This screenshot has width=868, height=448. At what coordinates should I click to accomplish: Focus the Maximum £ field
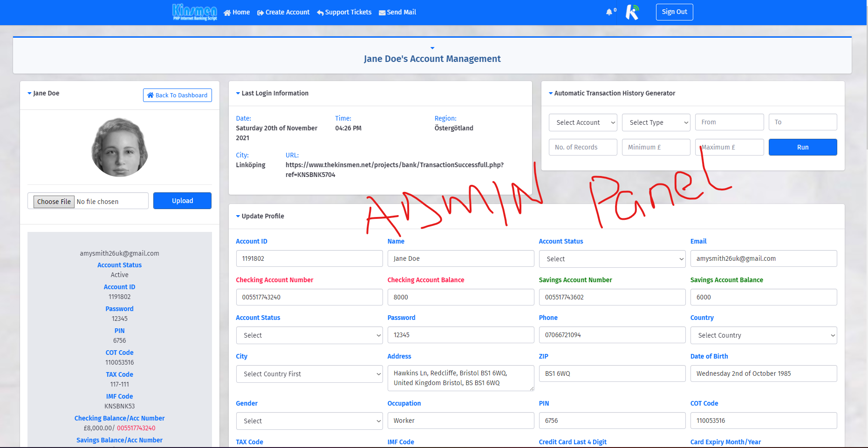tap(729, 147)
